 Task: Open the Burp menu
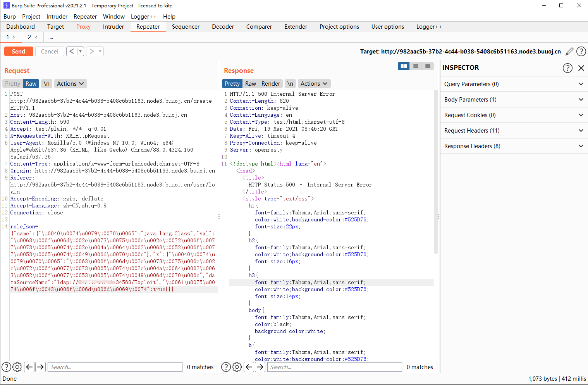coord(10,17)
